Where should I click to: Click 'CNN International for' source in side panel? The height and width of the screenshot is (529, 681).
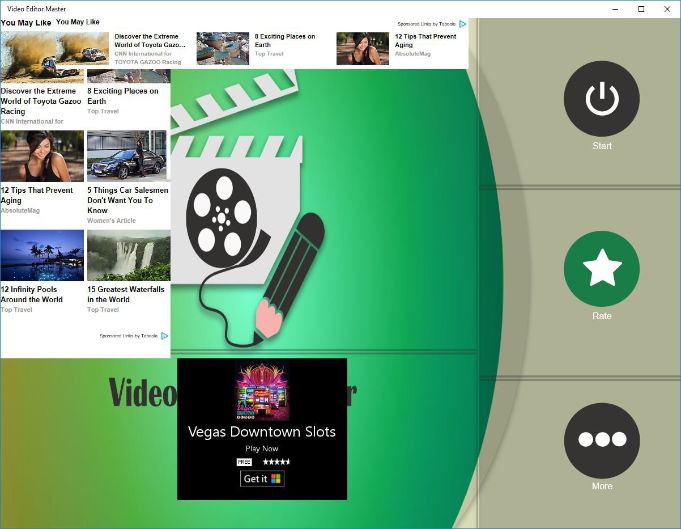click(x=32, y=122)
